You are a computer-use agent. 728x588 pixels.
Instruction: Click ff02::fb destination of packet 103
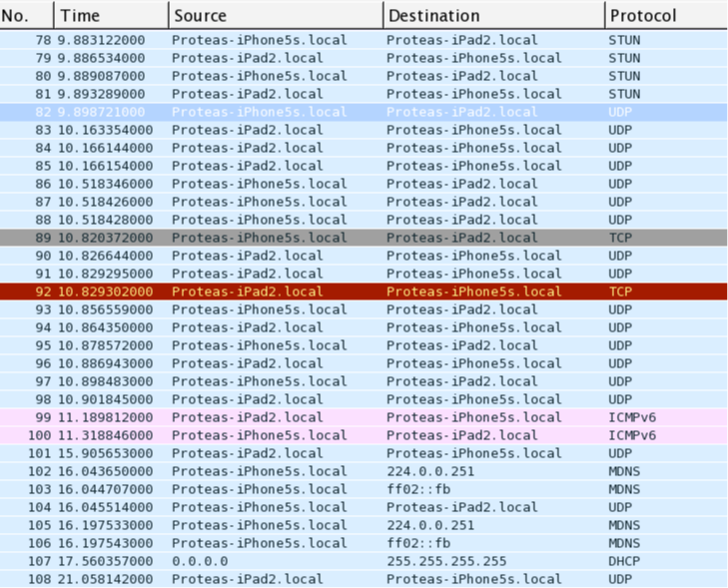(x=418, y=489)
